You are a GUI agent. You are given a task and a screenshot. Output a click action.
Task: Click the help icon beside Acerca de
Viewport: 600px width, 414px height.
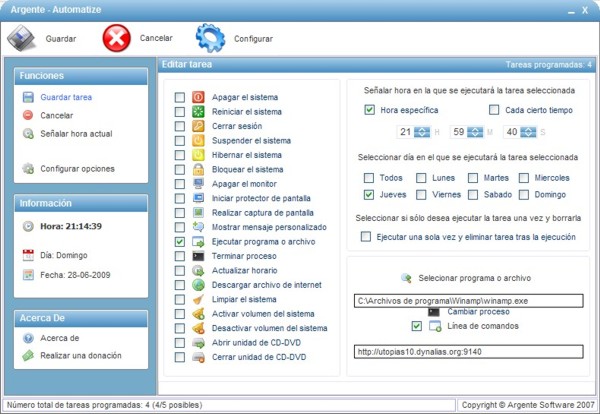tap(28, 338)
